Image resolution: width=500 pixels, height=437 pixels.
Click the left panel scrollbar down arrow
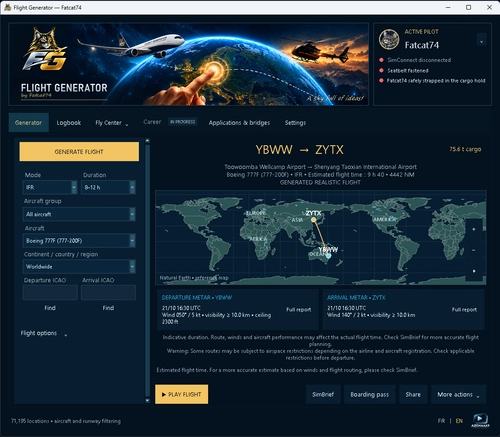(x=147, y=400)
